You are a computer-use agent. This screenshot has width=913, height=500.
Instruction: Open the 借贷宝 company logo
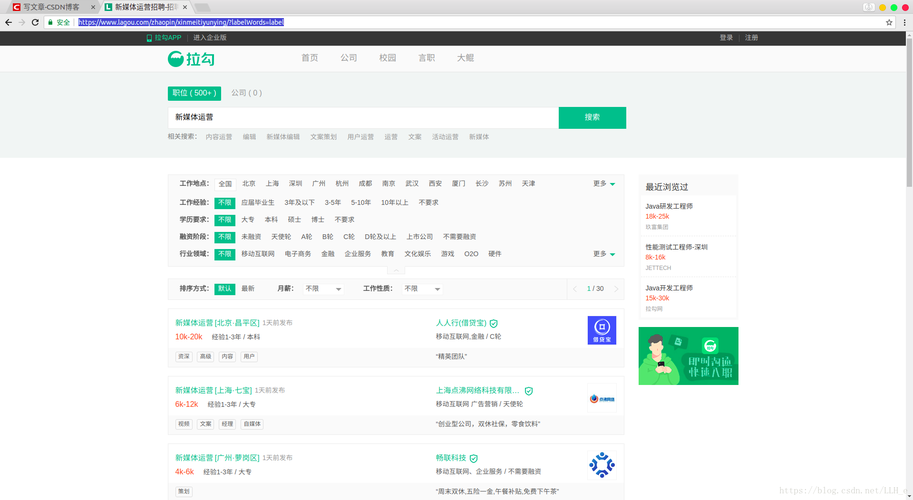601,330
